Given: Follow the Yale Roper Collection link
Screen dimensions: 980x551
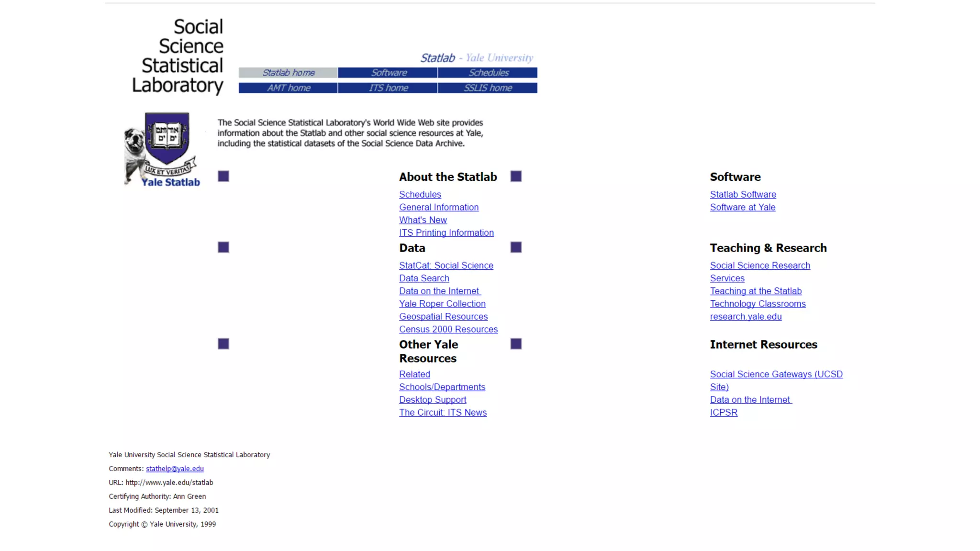Looking at the screenshot, I should (442, 304).
